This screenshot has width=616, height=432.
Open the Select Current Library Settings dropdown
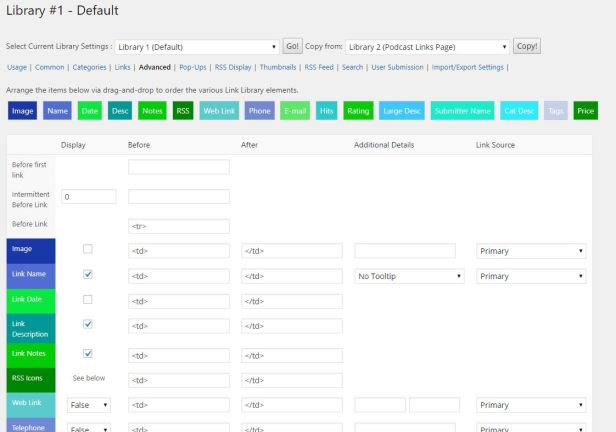[x=197, y=47]
